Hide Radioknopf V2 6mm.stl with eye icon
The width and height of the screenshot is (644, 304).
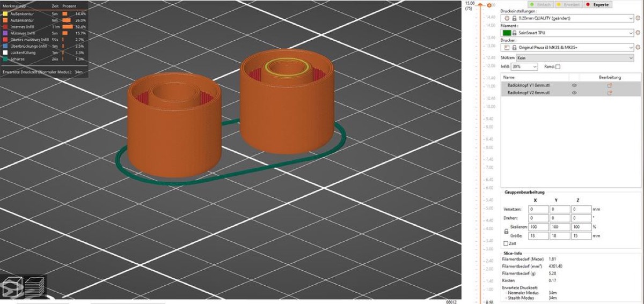click(574, 93)
